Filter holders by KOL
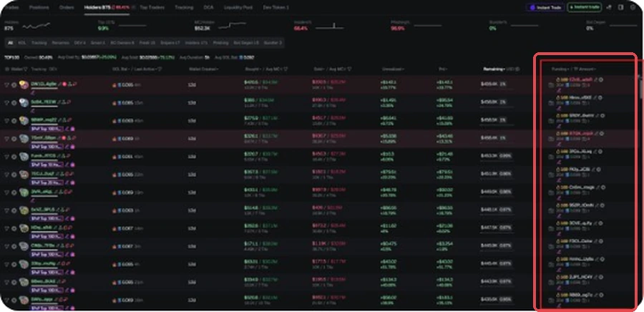644x312 pixels. tap(21, 43)
